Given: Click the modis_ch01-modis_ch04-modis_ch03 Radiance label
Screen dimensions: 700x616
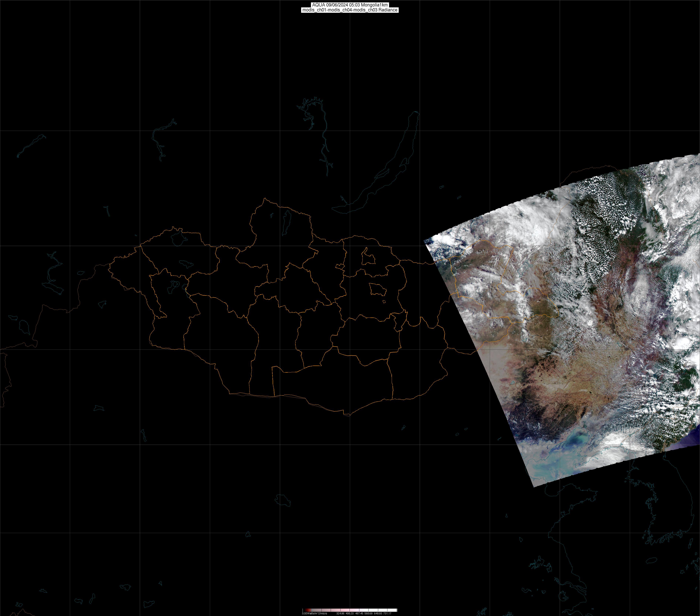Looking at the screenshot, I should pos(350,10).
